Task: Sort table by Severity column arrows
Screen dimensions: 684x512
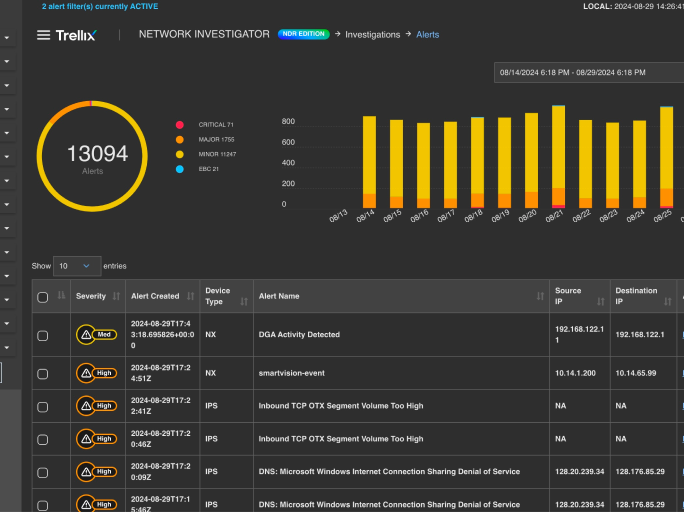Action: tap(117, 296)
